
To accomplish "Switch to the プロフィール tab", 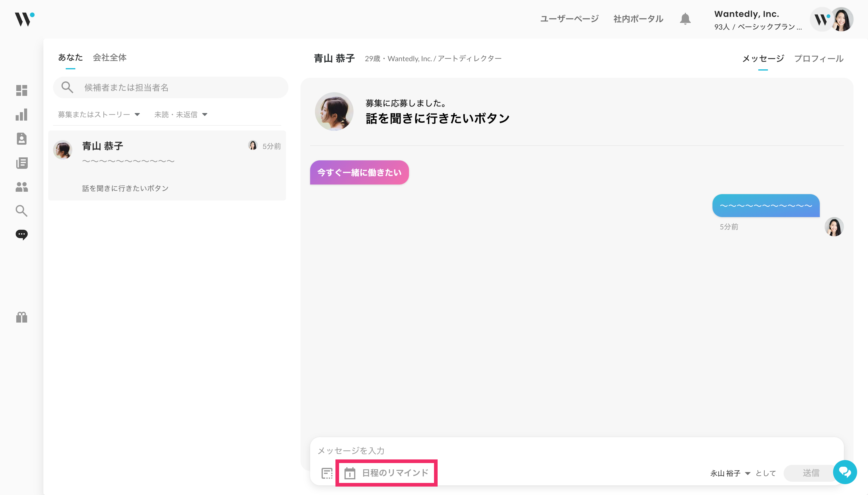I will click(x=818, y=58).
